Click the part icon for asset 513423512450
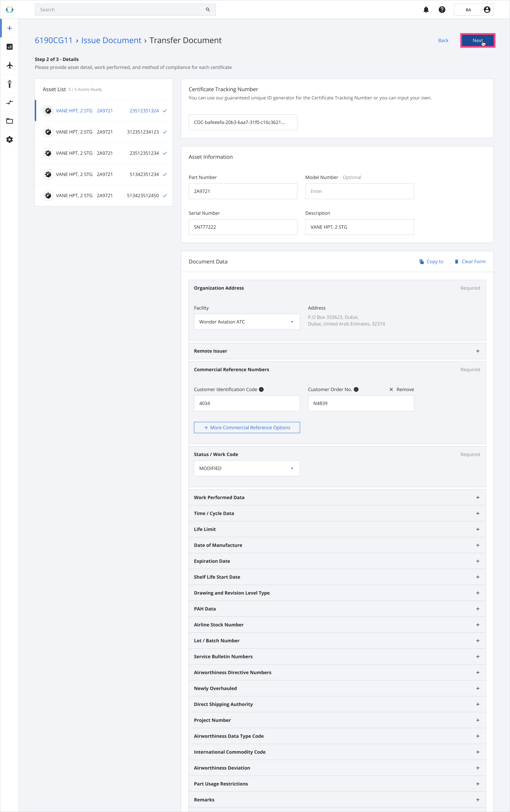 pyautogui.click(x=48, y=196)
